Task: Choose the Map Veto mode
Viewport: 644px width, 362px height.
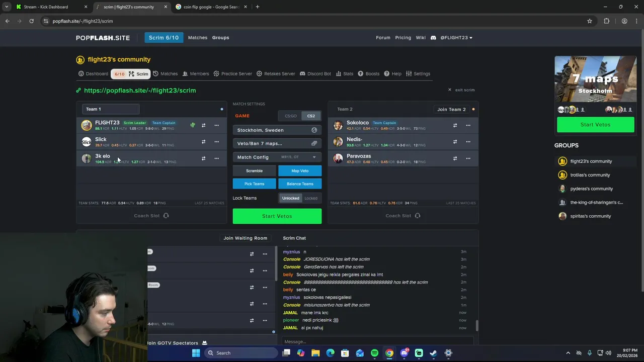Action: pyautogui.click(x=300, y=171)
